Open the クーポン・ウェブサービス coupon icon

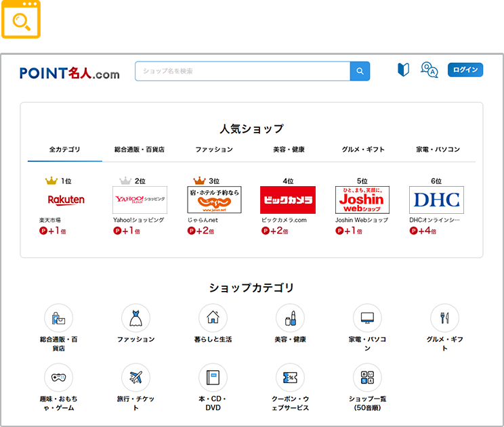290,378
